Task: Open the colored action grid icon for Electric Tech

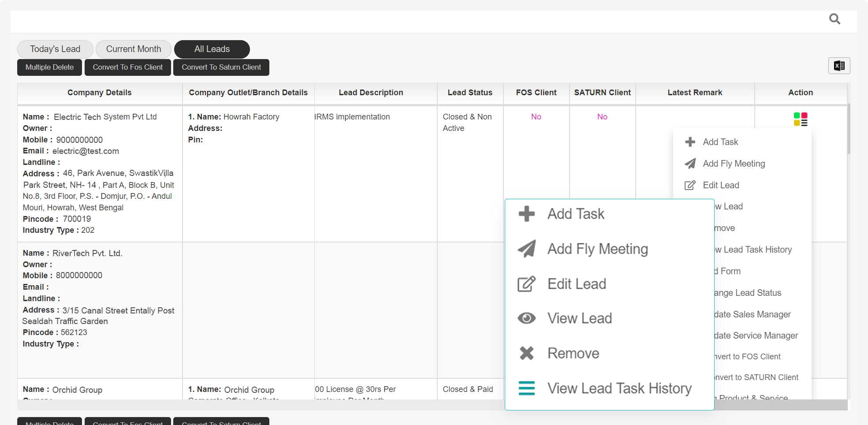Action: (801, 119)
